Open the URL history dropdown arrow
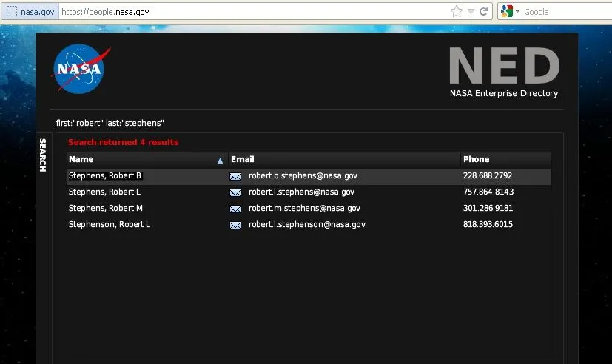 471,12
